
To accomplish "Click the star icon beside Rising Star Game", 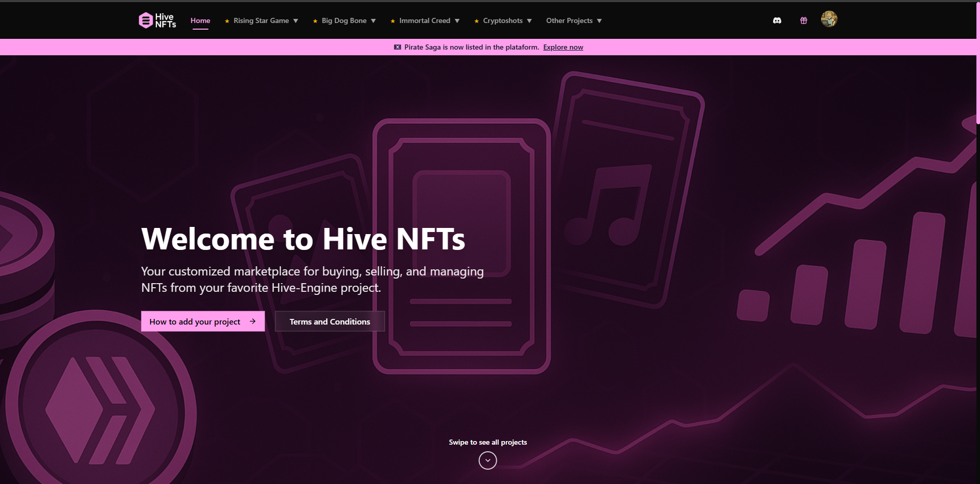I will pyautogui.click(x=227, y=21).
